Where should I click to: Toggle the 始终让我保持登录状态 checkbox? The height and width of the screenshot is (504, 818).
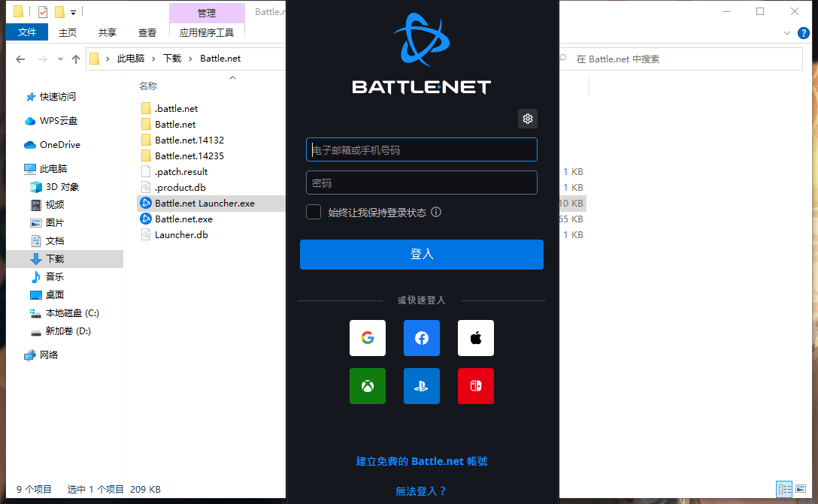tap(314, 212)
